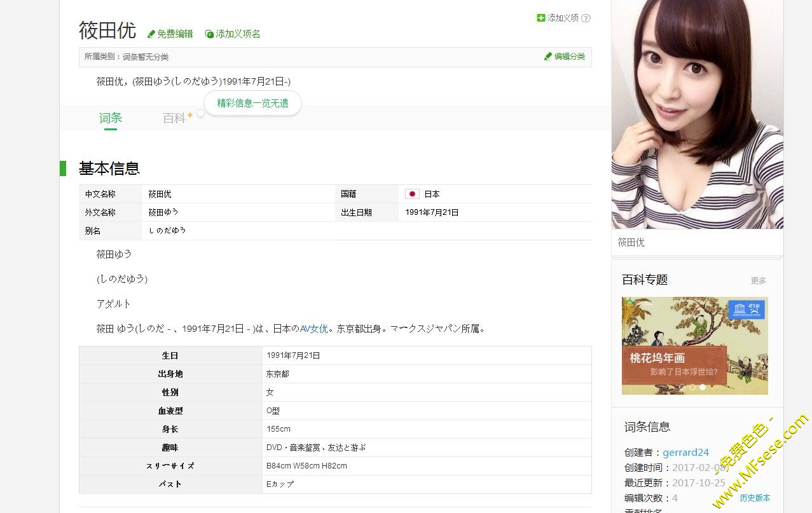Open the AV女优 hyperlink in description

pos(313,329)
